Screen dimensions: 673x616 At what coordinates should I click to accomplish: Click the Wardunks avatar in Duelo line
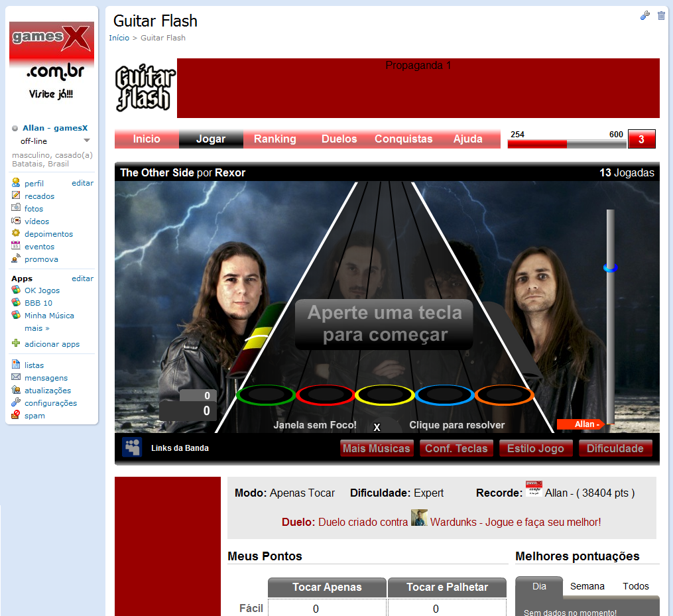419,518
